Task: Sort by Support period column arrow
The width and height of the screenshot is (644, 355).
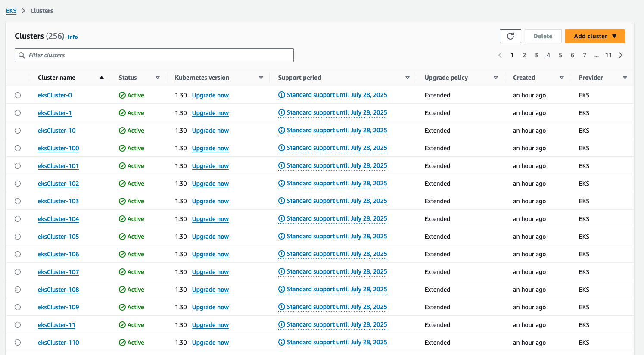Action: click(x=408, y=78)
